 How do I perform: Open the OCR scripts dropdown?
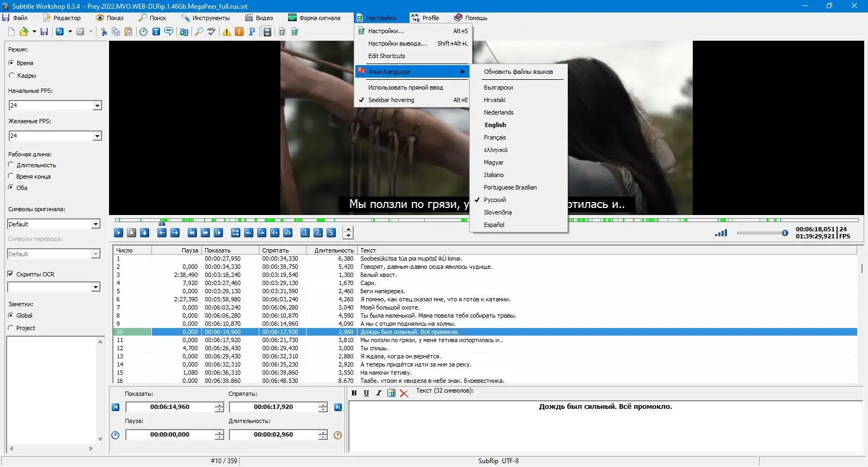95,287
